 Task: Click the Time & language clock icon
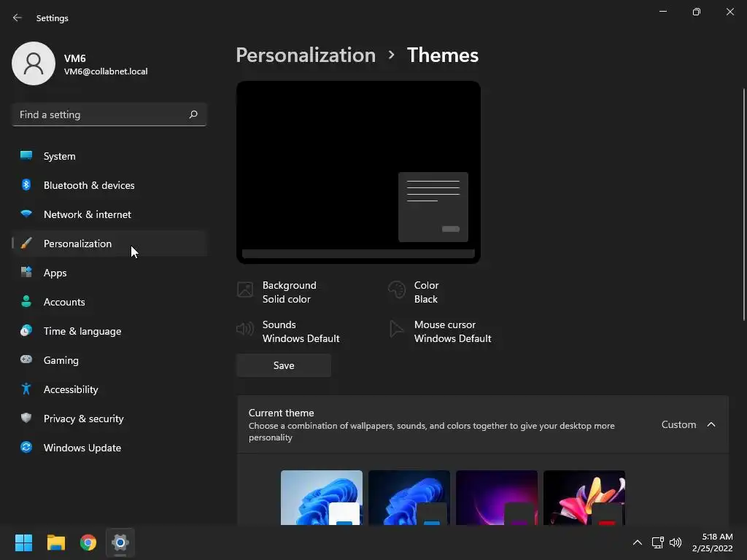26,330
